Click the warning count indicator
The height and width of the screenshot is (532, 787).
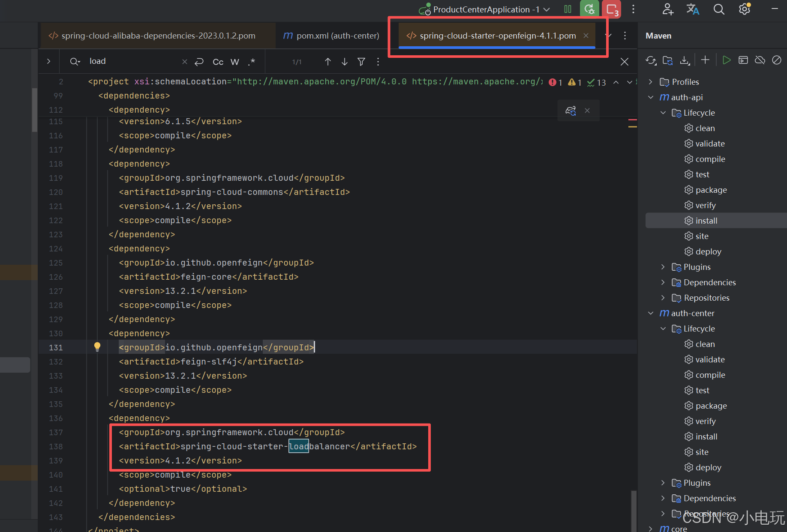point(575,82)
